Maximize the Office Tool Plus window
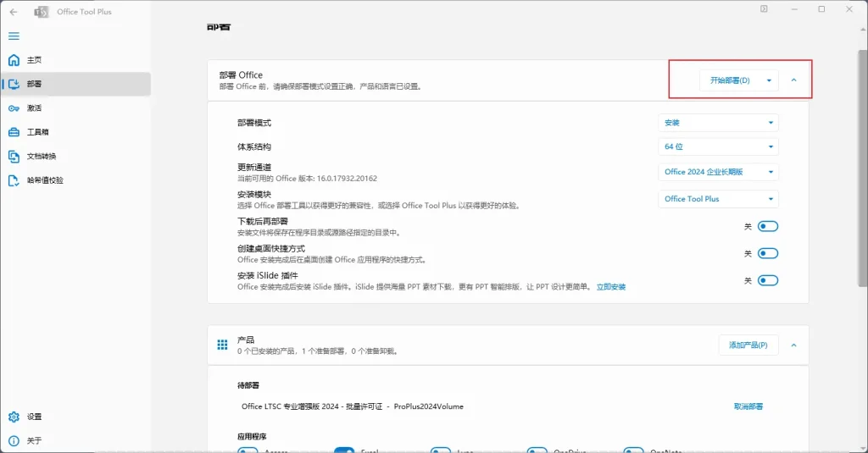Screen dimensions: 868x453 pyautogui.click(x=821, y=9)
